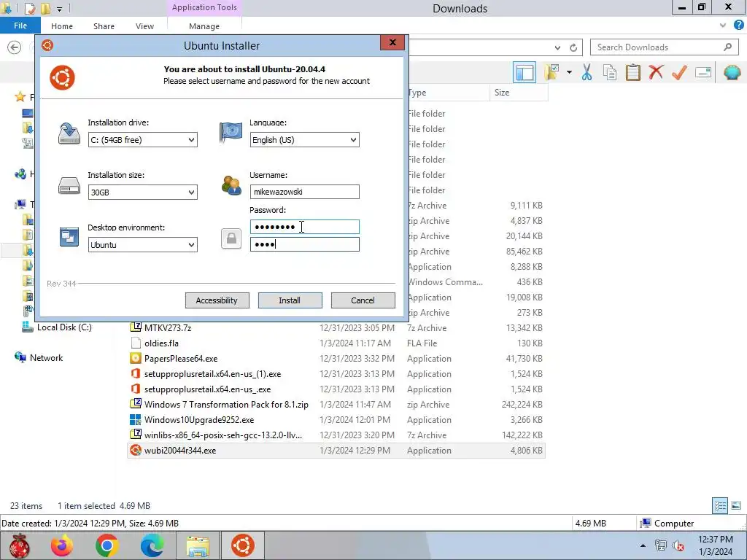Sort files by the Size column

click(519, 93)
